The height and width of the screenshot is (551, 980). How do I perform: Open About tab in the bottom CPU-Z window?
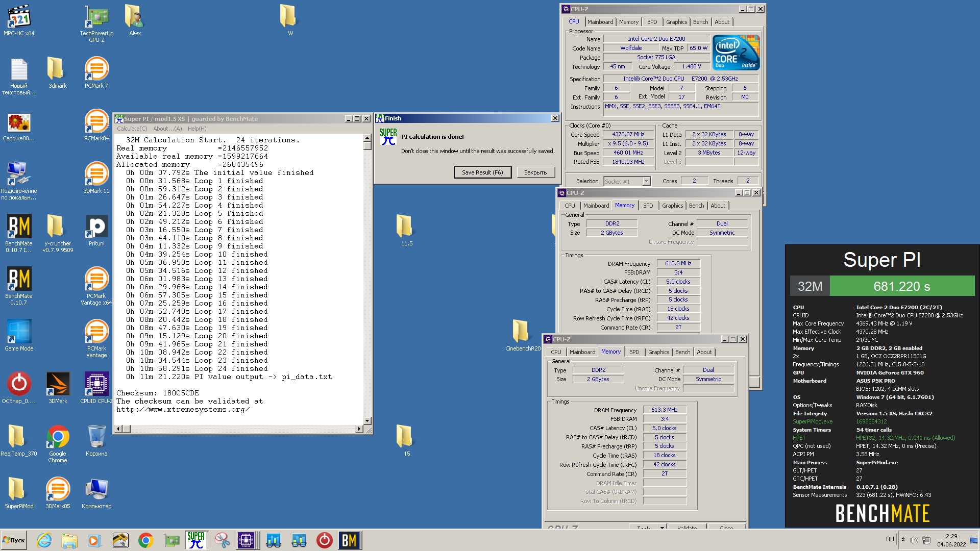click(x=704, y=352)
